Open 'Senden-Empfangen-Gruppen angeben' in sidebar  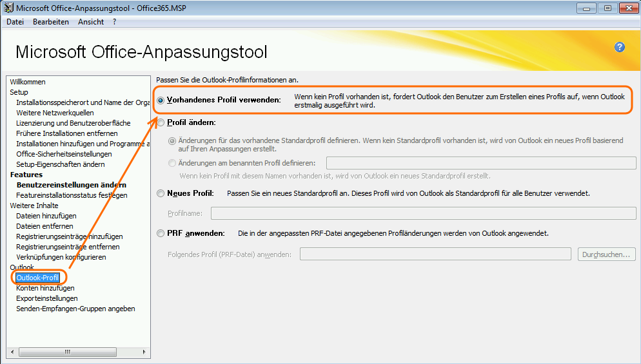coord(75,309)
